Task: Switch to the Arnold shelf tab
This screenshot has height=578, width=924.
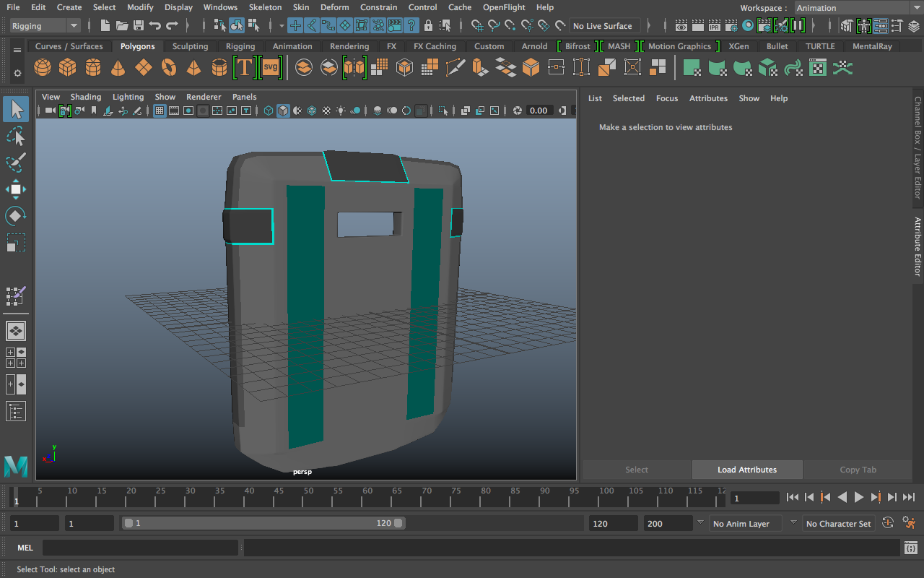Action: (534, 46)
